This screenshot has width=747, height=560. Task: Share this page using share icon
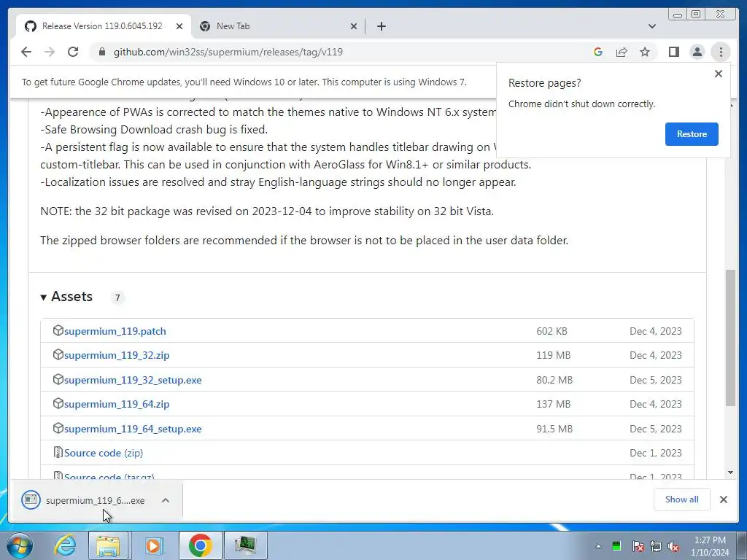point(622,52)
